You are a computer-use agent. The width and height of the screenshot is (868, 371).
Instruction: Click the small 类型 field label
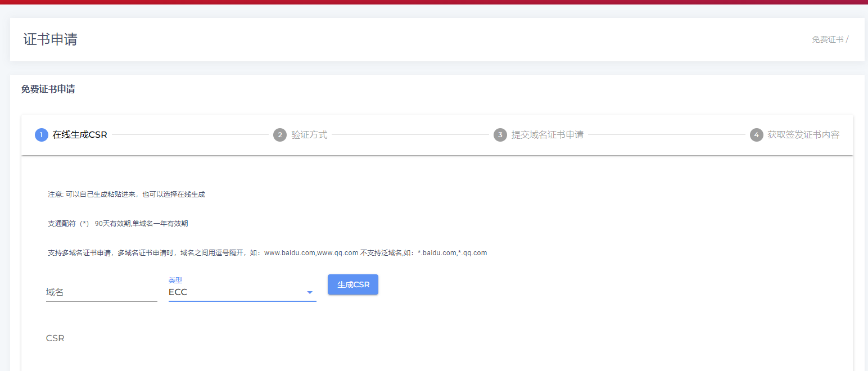(x=175, y=280)
